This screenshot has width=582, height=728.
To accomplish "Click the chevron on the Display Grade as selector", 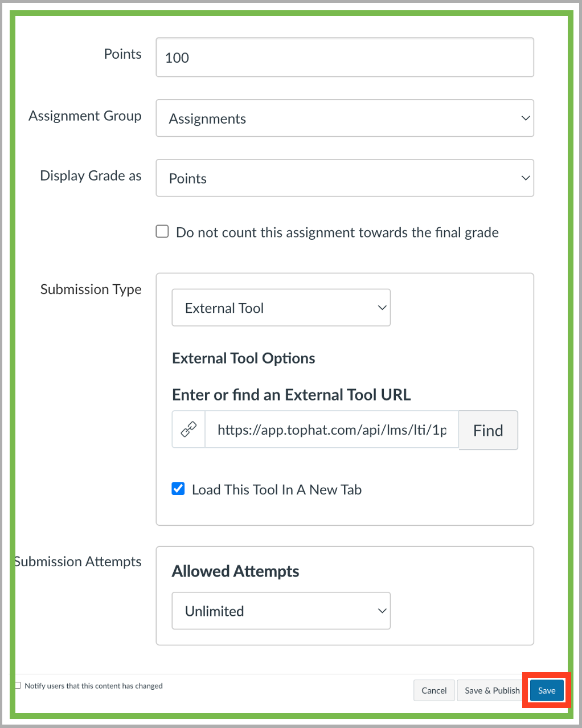I will (x=524, y=178).
